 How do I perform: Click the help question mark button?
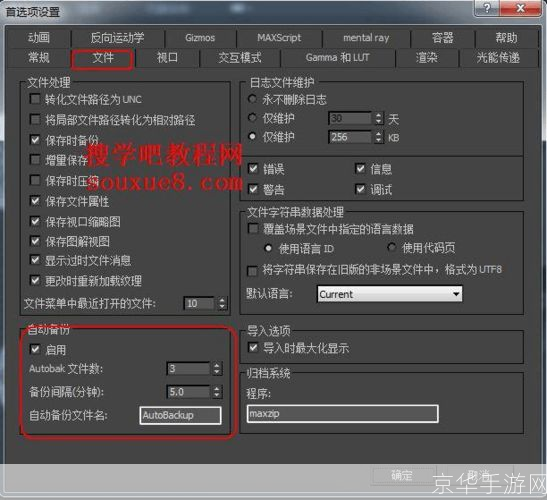[x=487, y=8]
